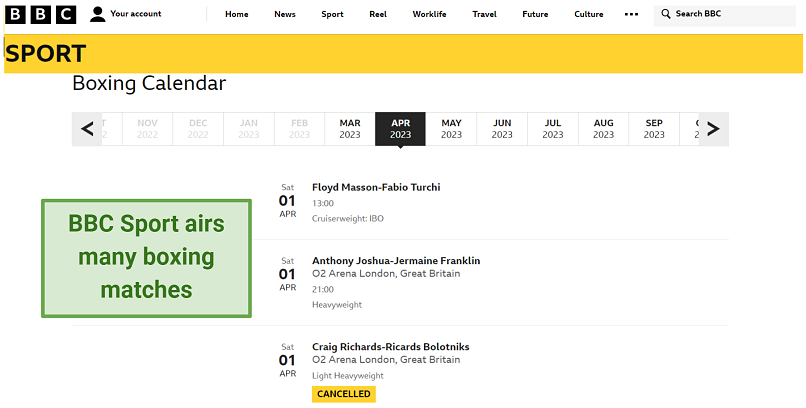Viewport: 806px width, 408px height.
Task: Click the SPORT banner heading
Action: click(45, 53)
